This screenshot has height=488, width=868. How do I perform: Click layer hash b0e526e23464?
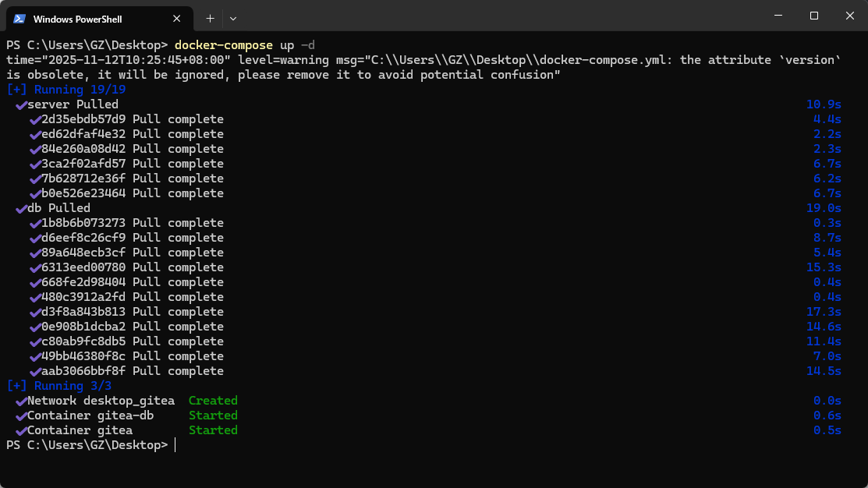tap(83, 193)
